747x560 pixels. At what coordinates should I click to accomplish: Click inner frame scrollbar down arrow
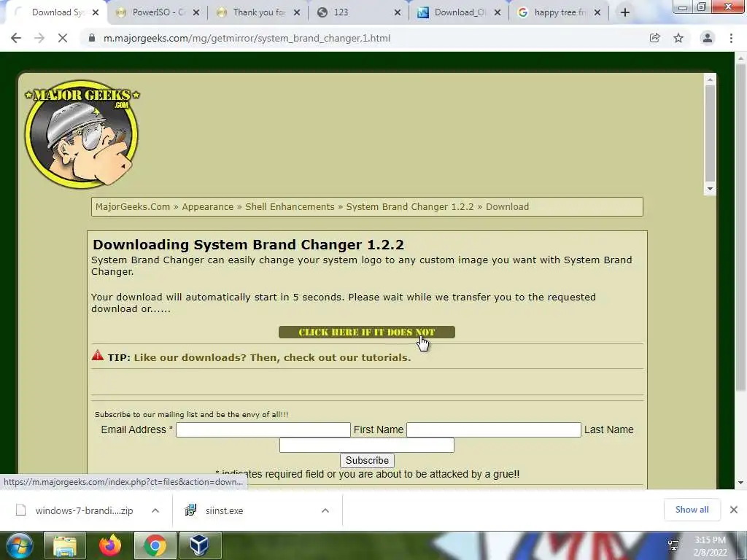point(710,189)
